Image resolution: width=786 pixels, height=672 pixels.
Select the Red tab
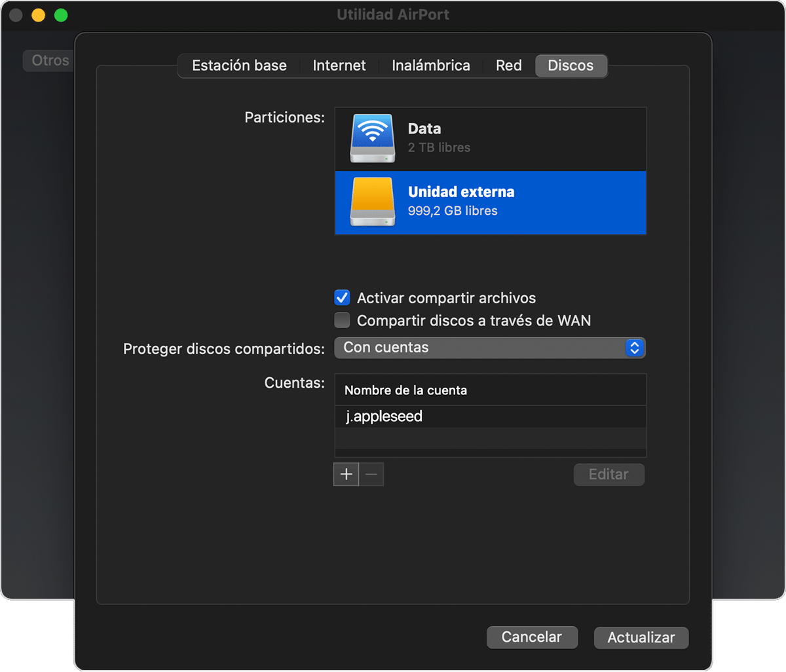(x=508, y=65)
